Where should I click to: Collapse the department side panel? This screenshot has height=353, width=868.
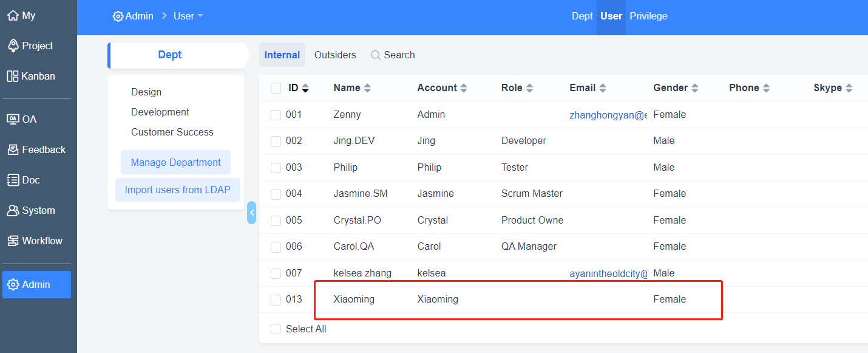(251, 213)
